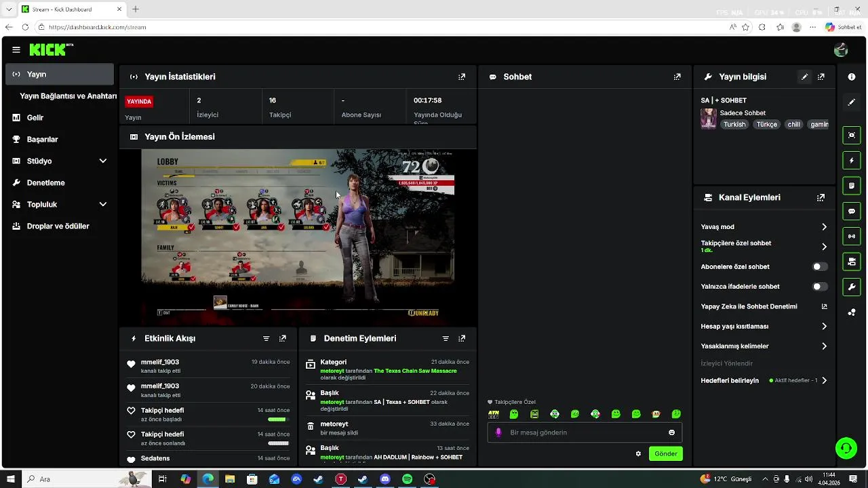The width and height of the screenshot is (868, 488).
Task: Open Hesap yaşı kısıtlaması settings
Action: click(764, 326)
